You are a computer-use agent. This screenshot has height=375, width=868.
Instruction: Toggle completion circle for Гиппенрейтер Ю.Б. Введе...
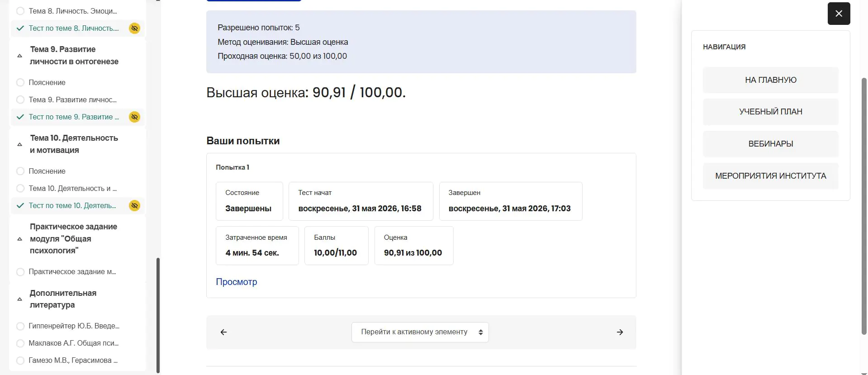20,326
